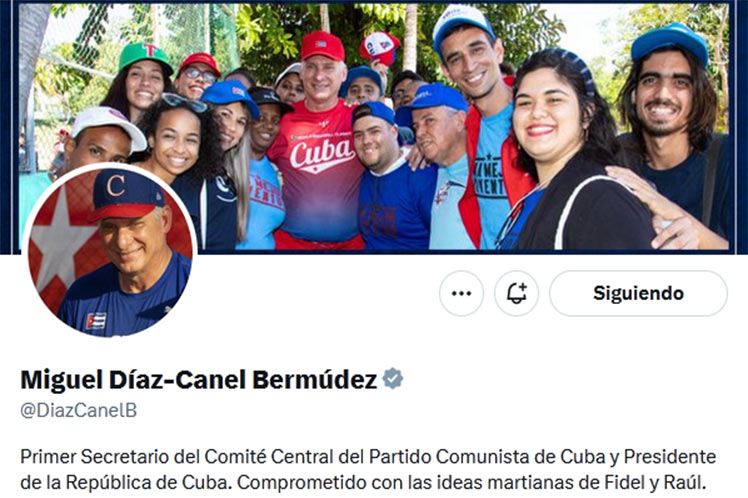Open the circular profile picture

110,251
